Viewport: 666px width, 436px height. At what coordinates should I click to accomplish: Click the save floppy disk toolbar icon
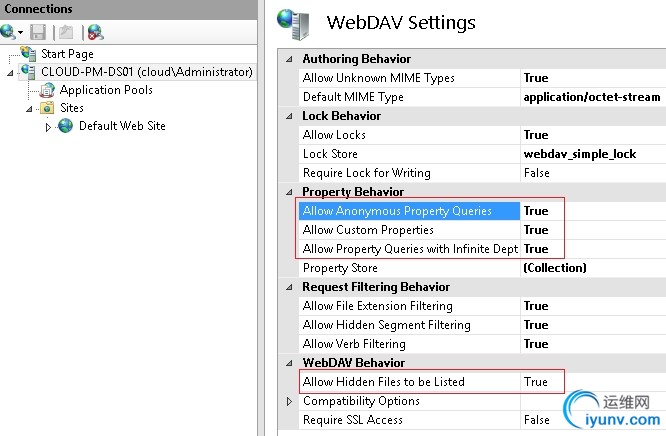tap(38, 32)
